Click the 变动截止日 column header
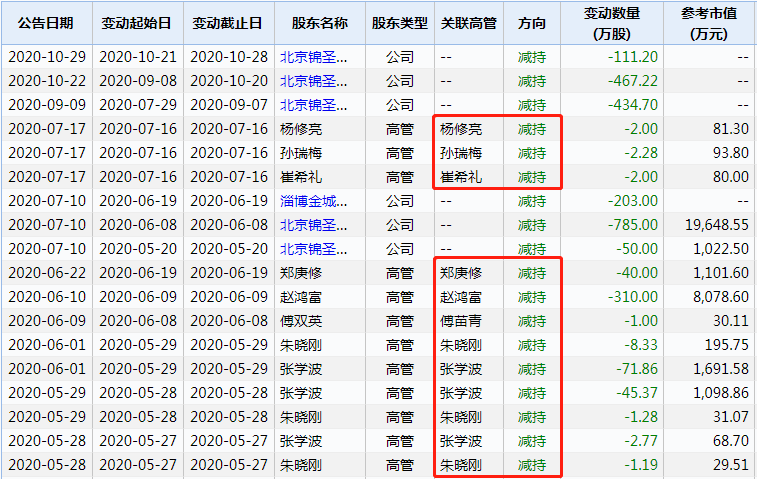The image size is (757, 479). point(228,23)
